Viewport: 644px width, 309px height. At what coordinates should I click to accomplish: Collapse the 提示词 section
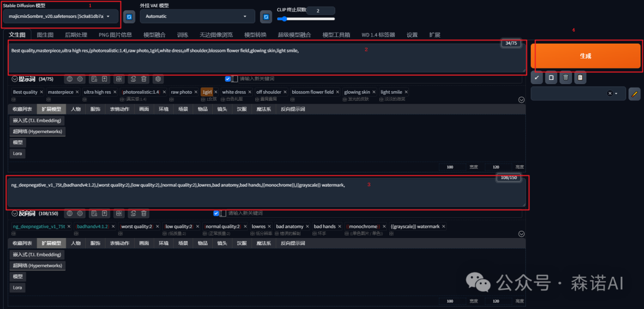[x=15, y=79]
